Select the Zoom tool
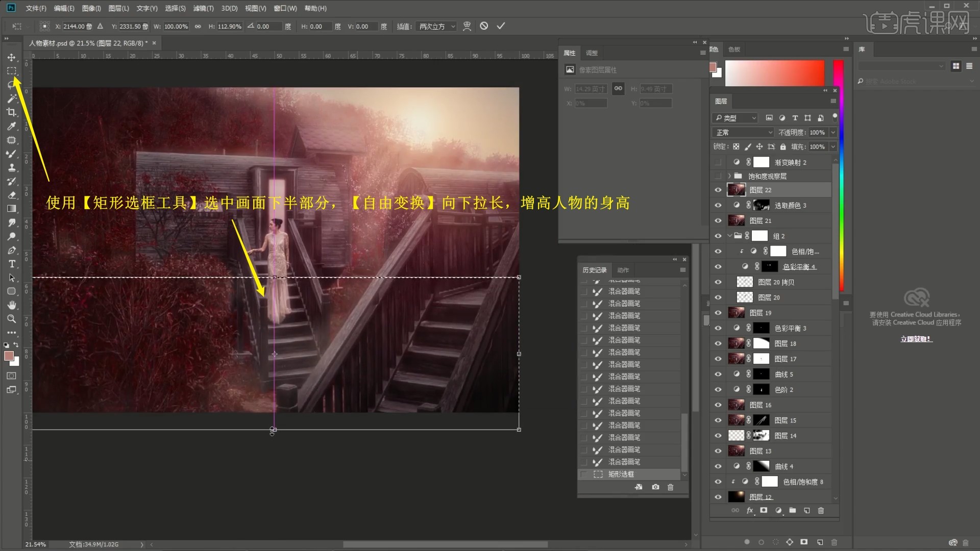 click(x=11, y=319)
